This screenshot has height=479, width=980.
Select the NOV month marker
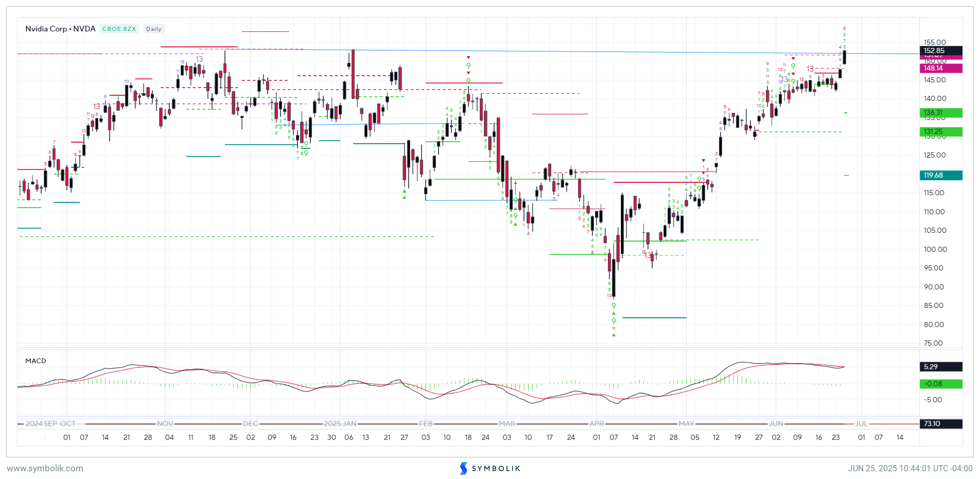pos(165,423)
